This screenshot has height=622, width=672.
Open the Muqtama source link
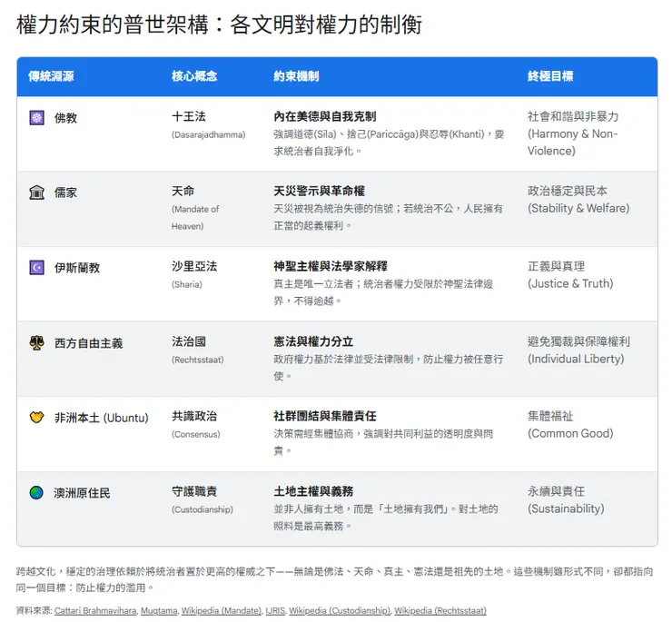[x=159, y=610]
